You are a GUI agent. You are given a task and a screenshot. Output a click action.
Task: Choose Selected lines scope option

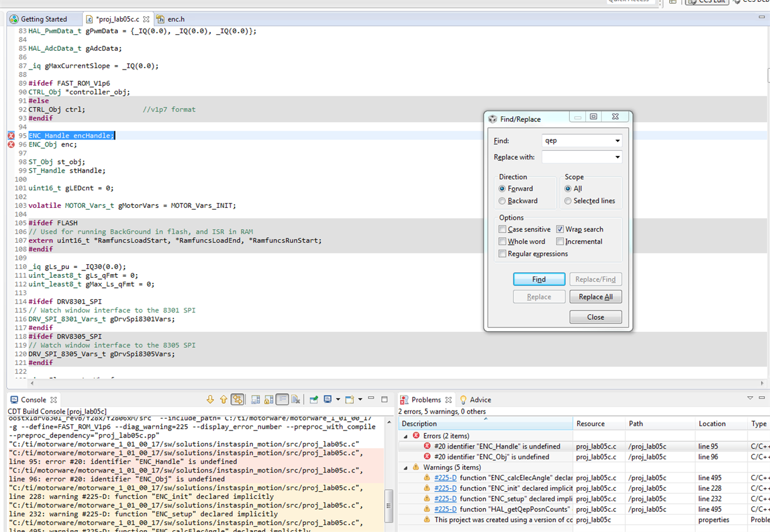coord(568,201)
